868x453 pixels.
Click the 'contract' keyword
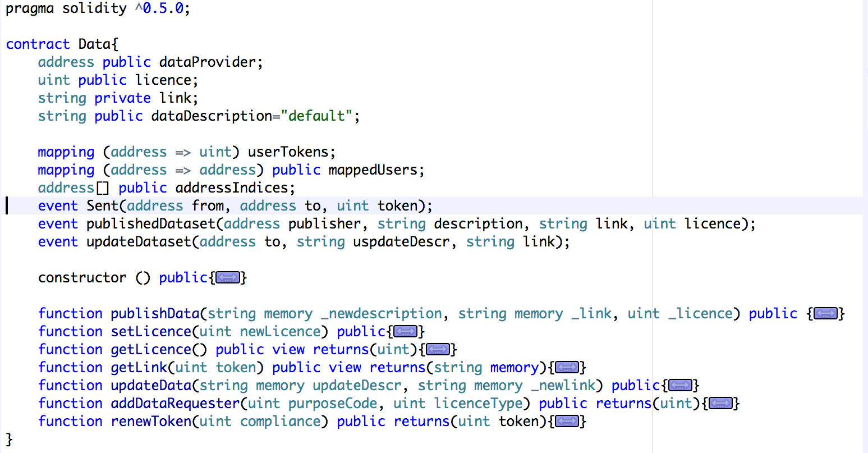[x=38, y=44]
